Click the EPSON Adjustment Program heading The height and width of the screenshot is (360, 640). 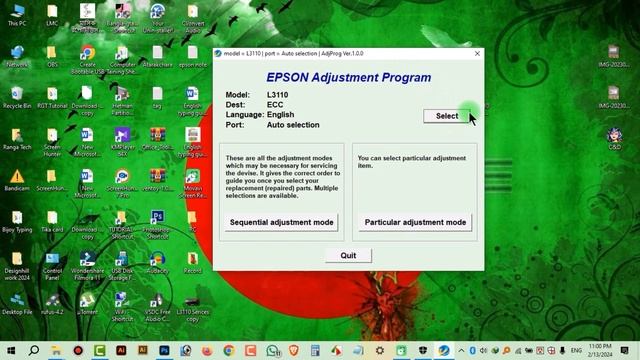click(349, 78)
